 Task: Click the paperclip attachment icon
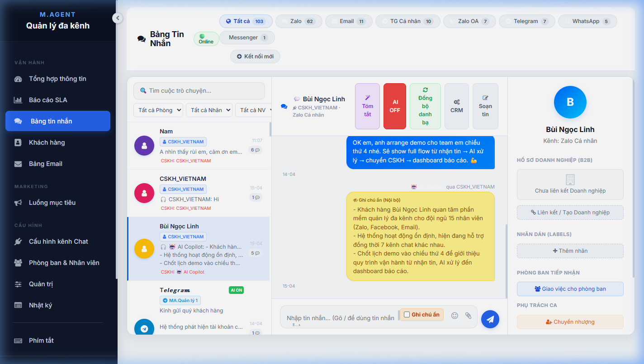coord(469,316)
